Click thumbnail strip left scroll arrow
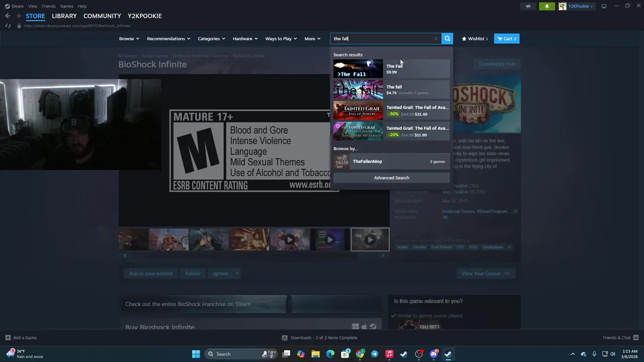The image size is (644, 362). [x=125, y=255]
